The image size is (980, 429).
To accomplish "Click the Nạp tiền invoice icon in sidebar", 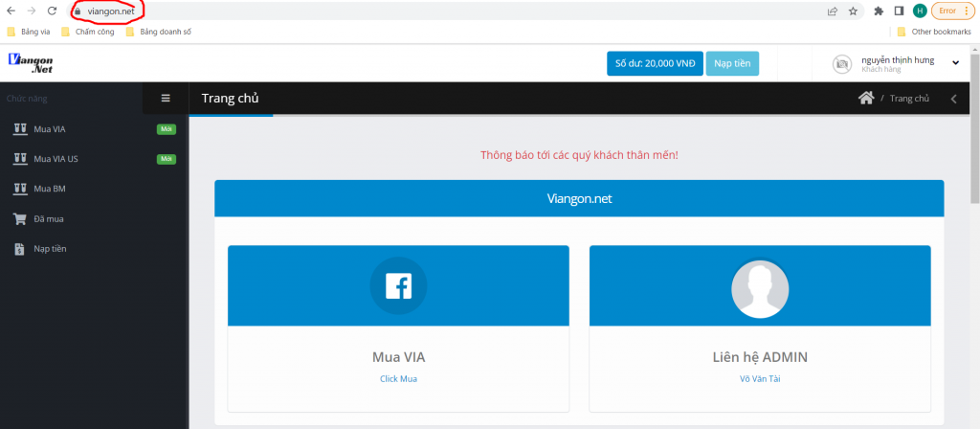I will point(19,249).
